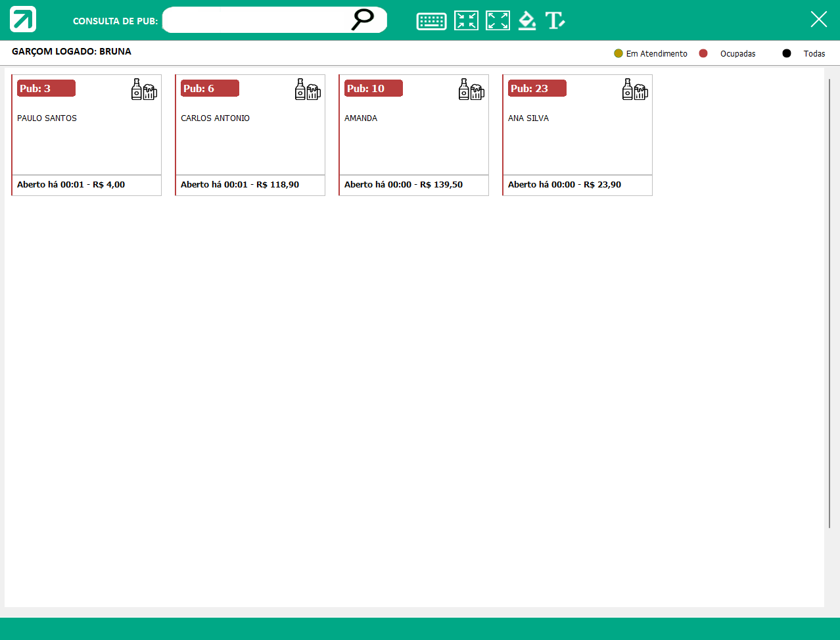
Task: Open the Pub: 6 red label
Action: click(210, 88)
